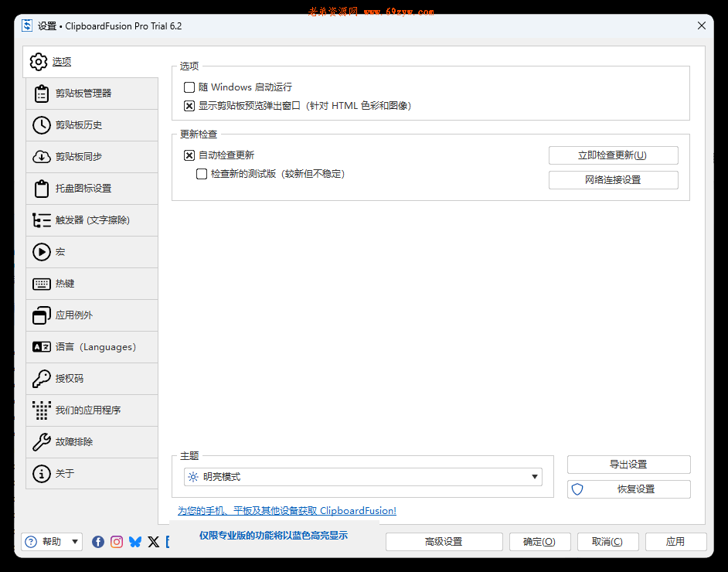Enable 检查新的测试版 updates

tap(203, 174)
